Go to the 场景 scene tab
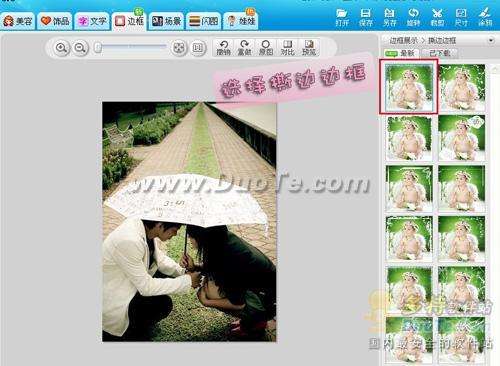 [x=166, y=21]
